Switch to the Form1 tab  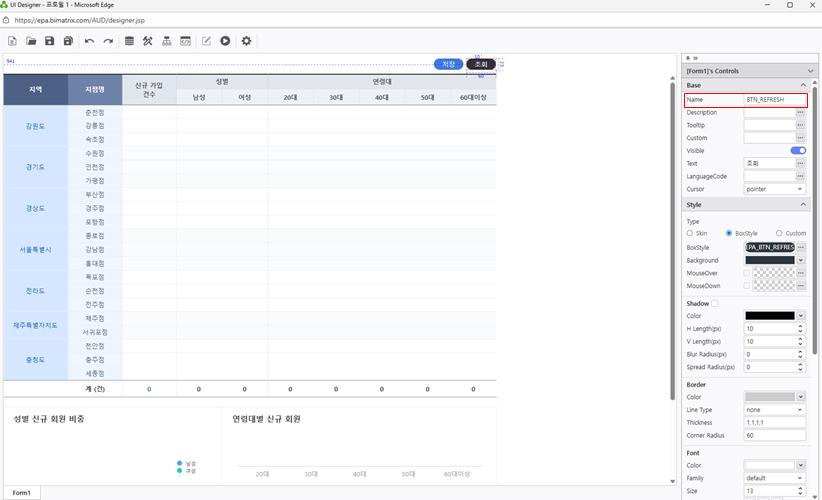(21, 492)
